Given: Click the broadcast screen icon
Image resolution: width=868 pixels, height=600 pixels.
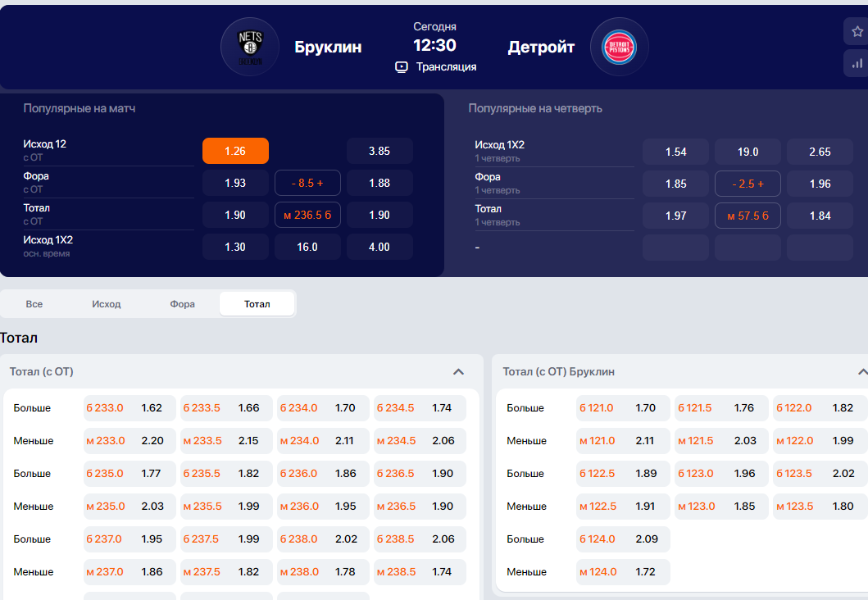Looking at the screenshot, I should click(402, 67).
